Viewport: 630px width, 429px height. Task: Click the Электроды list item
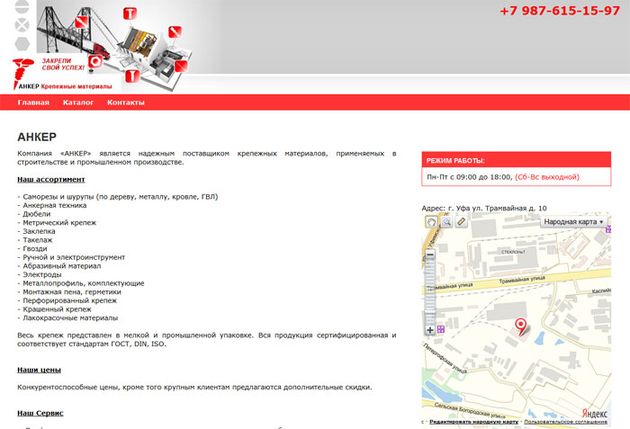tap(39, 274)
